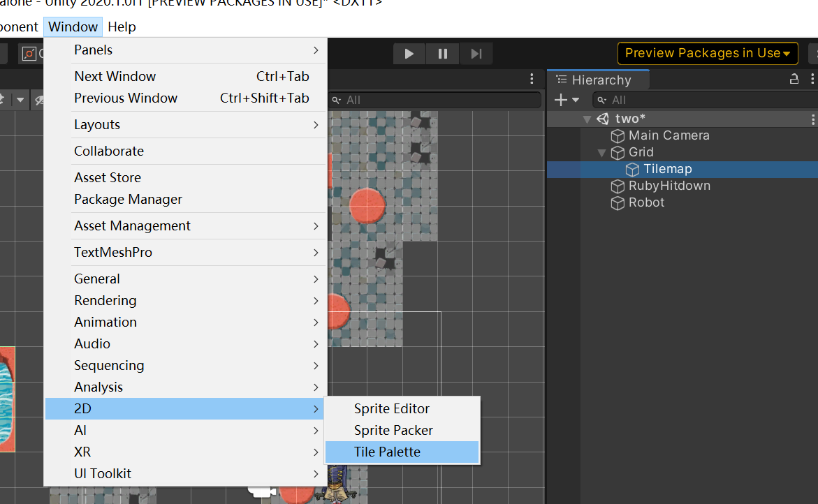Click the Hierarchy search magnifier icon
The image size is (818, 504).
coord(602,100)
